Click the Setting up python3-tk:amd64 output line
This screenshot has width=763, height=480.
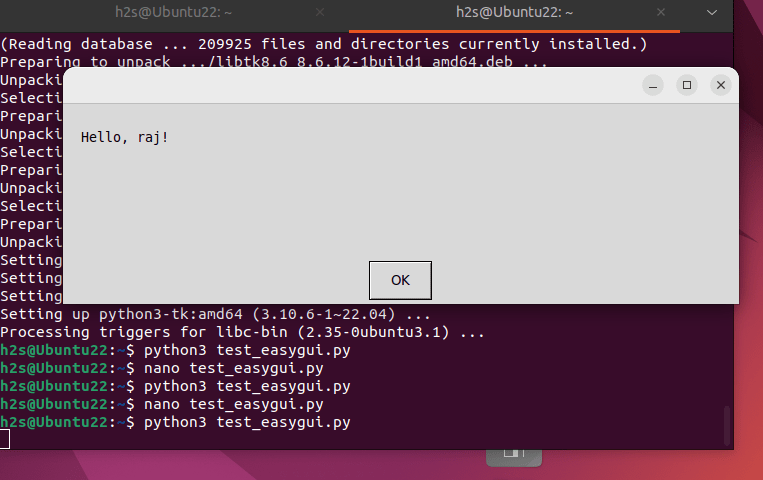tap(215, 314)
